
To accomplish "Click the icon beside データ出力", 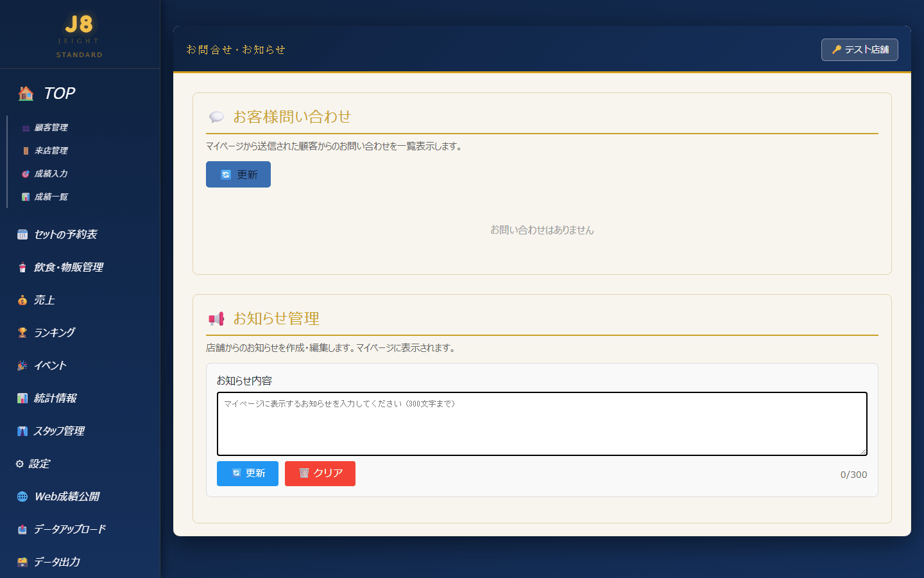I will [22, 562].
